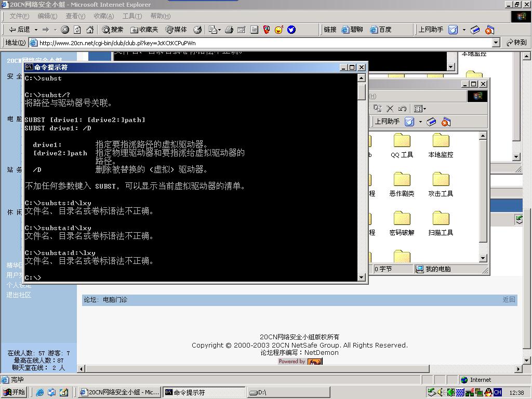Open the 编辑(E) menu
This screenshot has width=532, height=399.
pos(47,16)
